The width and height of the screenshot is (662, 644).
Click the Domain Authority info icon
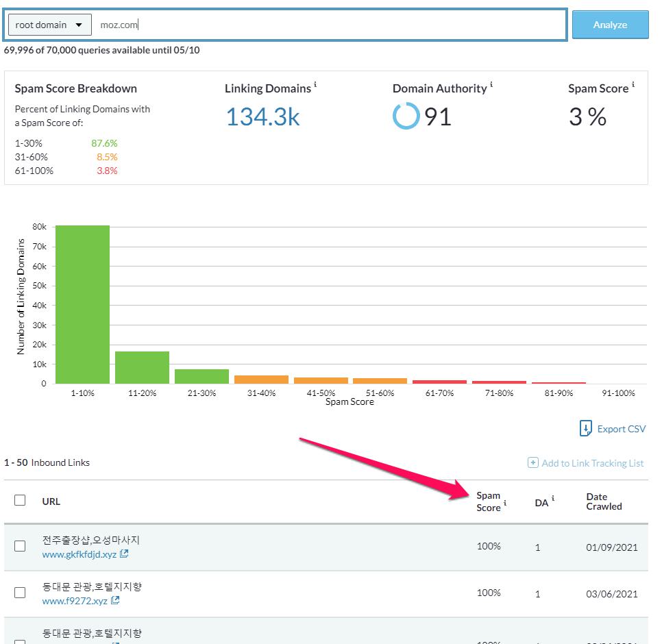pos(491,84)
